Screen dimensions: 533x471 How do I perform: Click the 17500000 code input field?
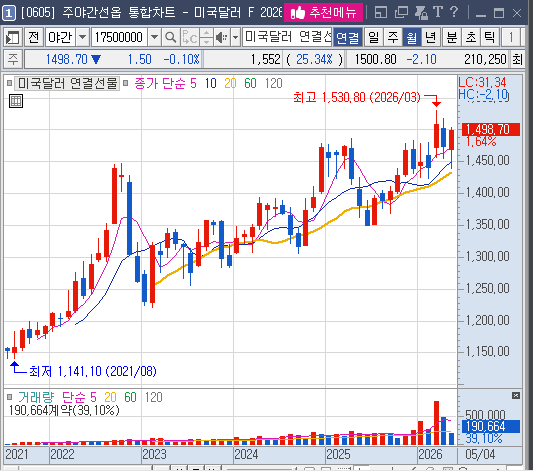pyautogui.click(x=119, y=37)
